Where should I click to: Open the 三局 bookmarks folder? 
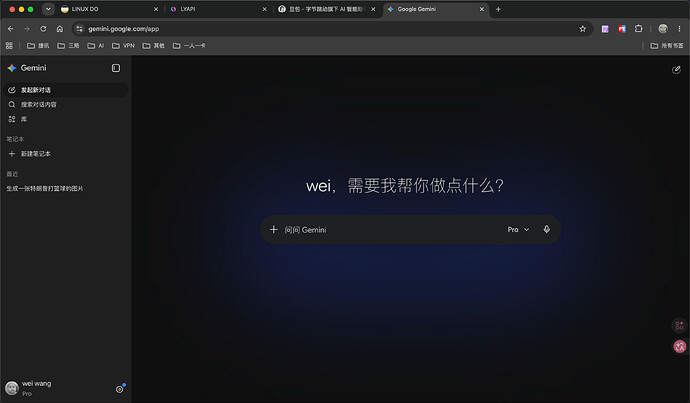[x=68, y=45]
